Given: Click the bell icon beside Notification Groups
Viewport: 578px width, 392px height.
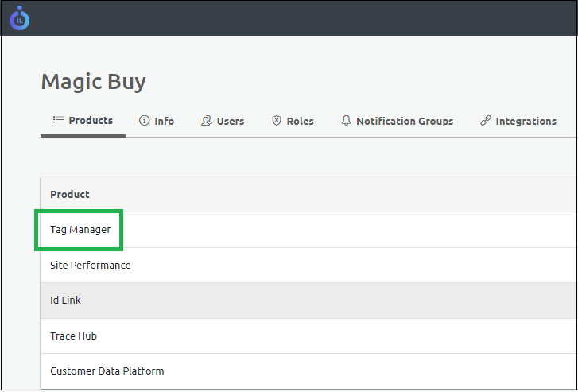Looking at the screenshot, I should click(346, 121).
